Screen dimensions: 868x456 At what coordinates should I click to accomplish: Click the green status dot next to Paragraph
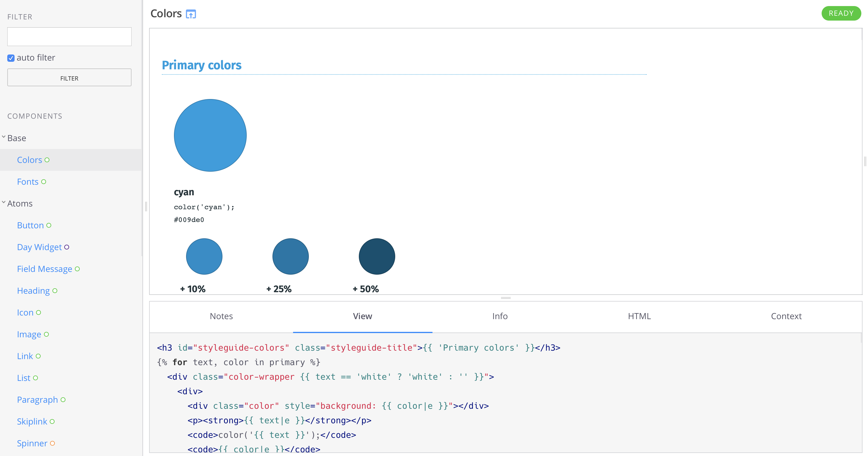point(63,400)
